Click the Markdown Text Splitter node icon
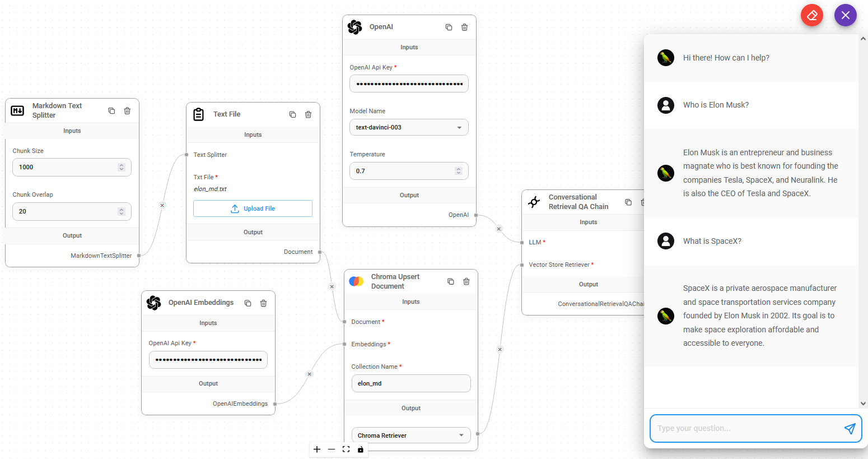This screenshot has width=868, height=459. (x=17, y=110)
